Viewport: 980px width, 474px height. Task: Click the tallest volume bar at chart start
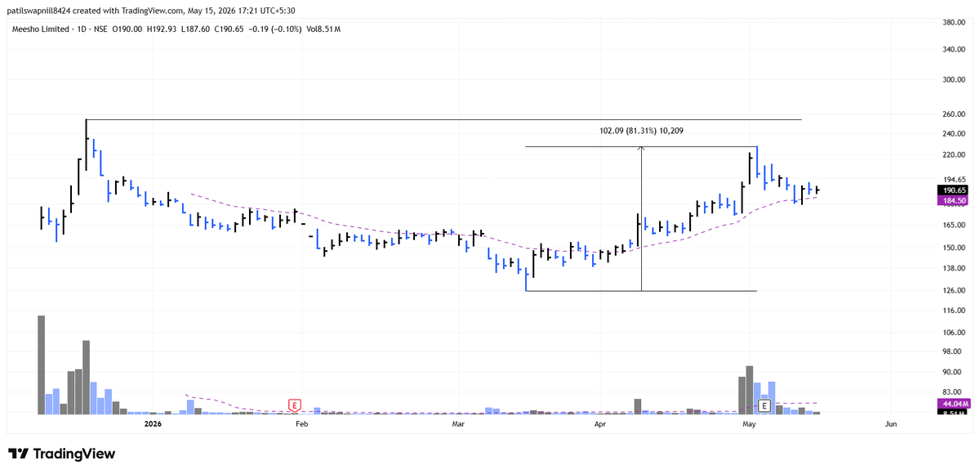click(41, 364)
